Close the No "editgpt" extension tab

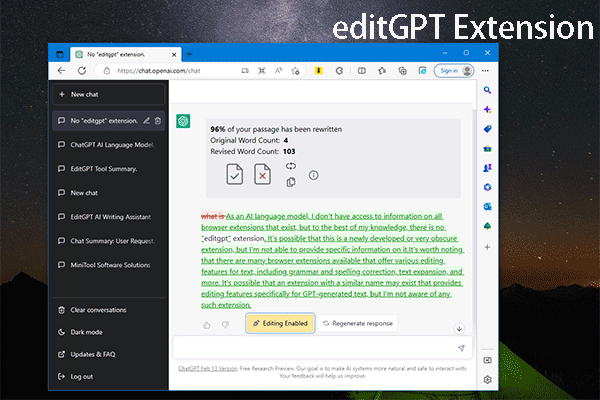click(x=174, y=54)
